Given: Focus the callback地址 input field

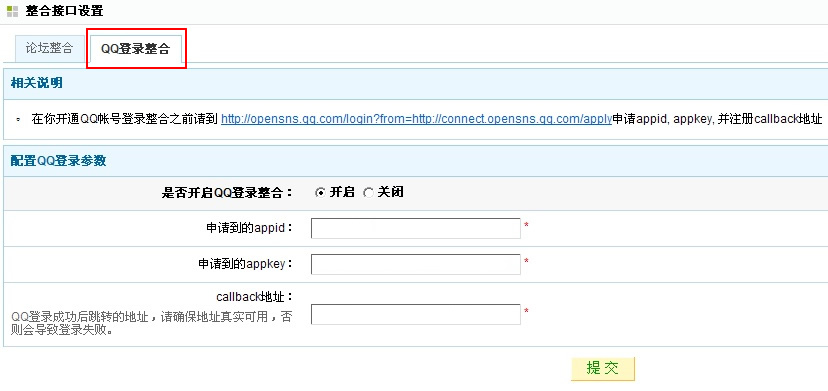Looking at the screenshot, I should click(x=416, y=314).
